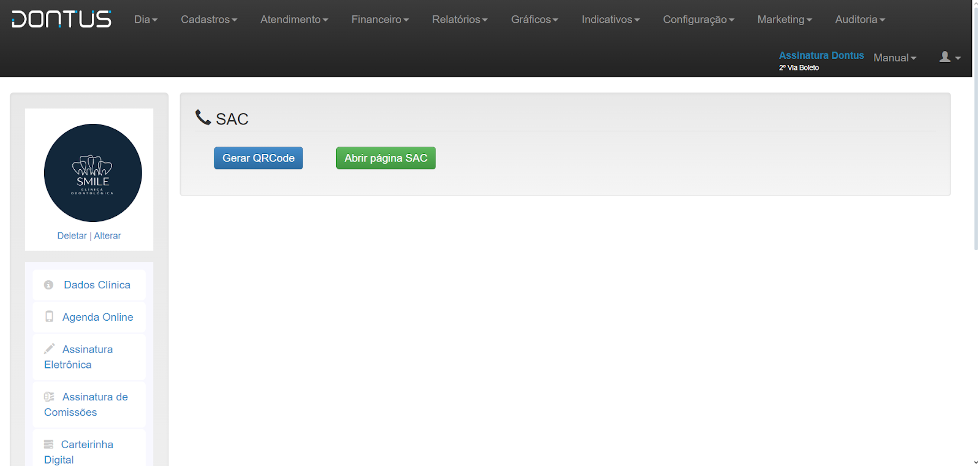Expand the Atendimento menu
This screenshot has width=980, height=466.
tap(294, 20)
